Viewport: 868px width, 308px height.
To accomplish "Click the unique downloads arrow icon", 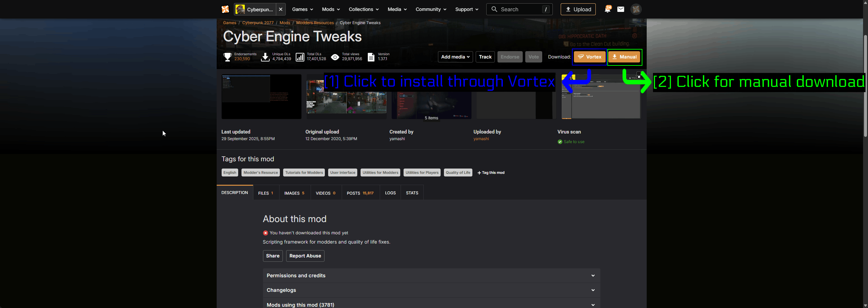I will pyautogui.click(x=265, y=57).
